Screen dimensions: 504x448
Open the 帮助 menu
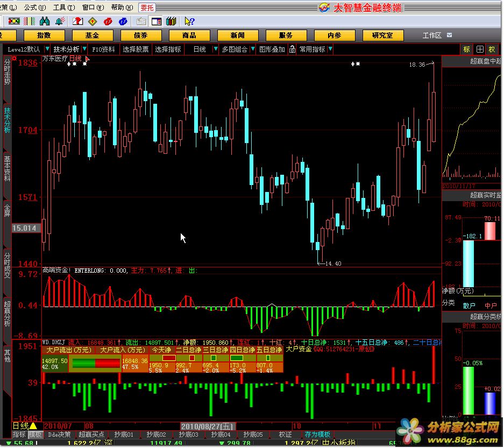coord(122,7)
